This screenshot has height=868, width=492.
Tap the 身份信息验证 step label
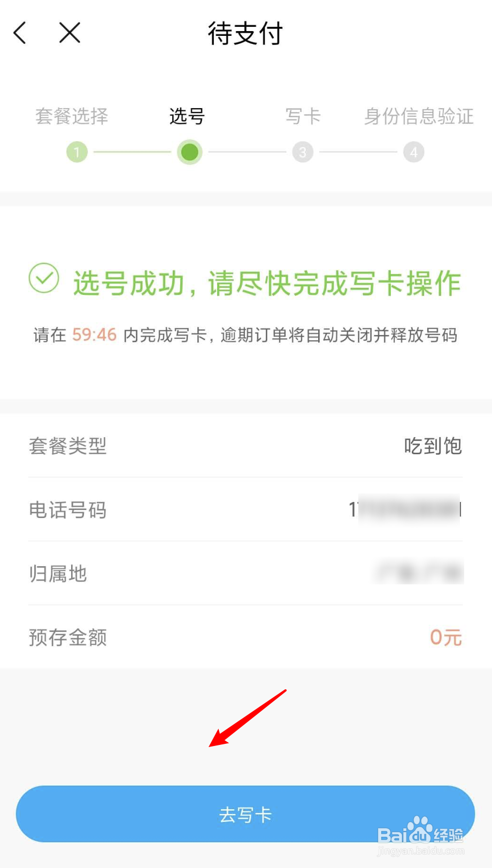coord(419,116)
